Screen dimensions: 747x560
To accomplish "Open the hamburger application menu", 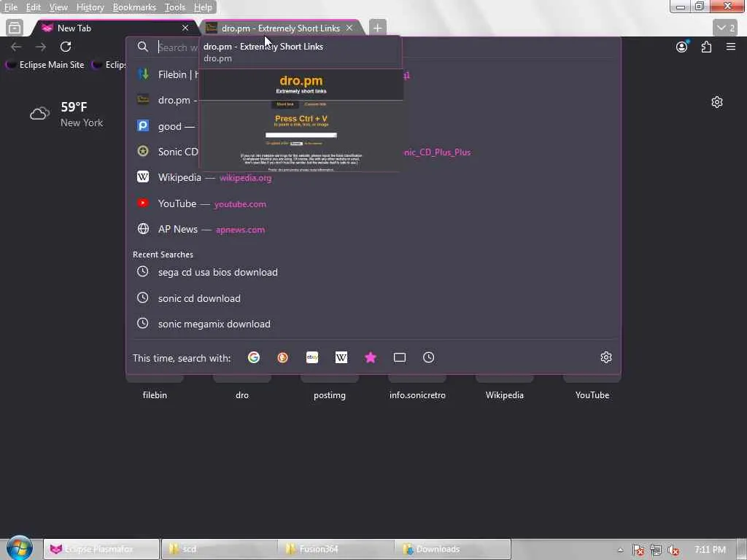I will coord(731,47).
